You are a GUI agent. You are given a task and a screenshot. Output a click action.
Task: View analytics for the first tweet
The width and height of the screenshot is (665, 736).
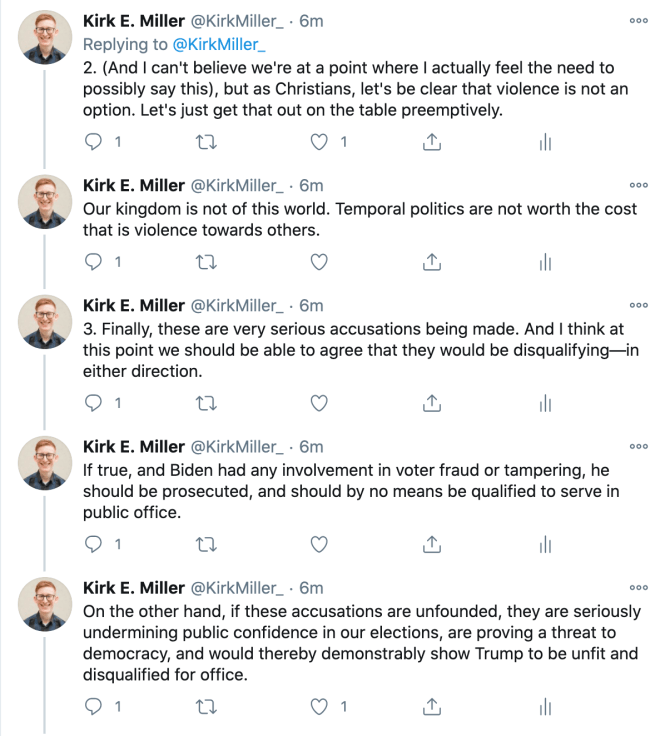(545, 143)
